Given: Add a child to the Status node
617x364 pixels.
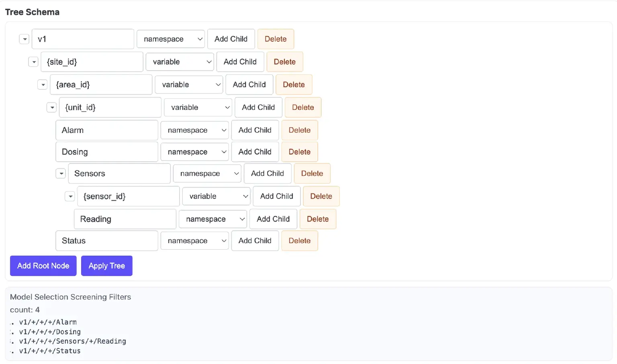Looking at the screenshot, I should click(x=255, y=241).
